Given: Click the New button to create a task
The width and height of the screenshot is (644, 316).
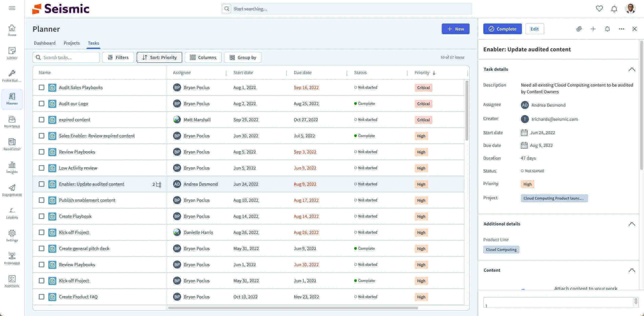Looking at the screenshot, I should (x=455, y=29).
